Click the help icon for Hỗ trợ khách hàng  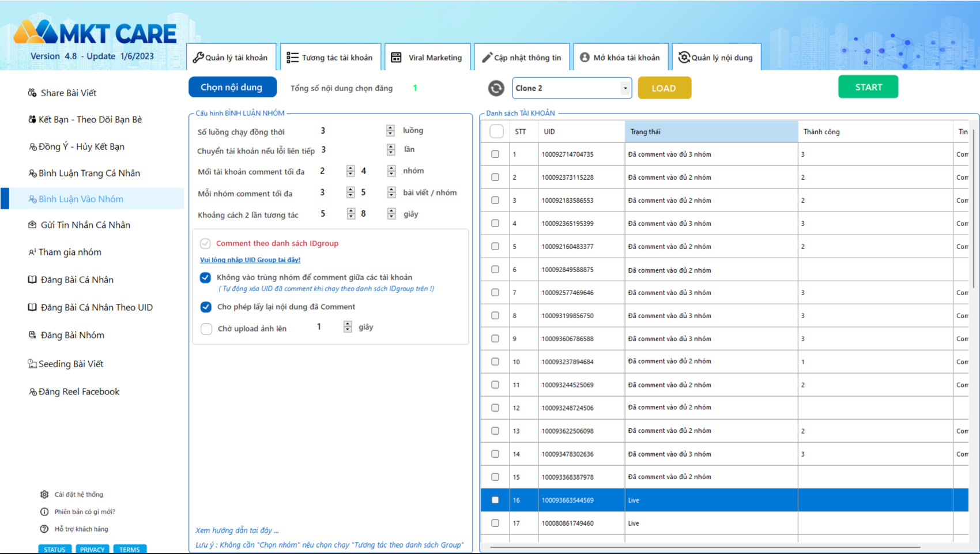[44, 529]
